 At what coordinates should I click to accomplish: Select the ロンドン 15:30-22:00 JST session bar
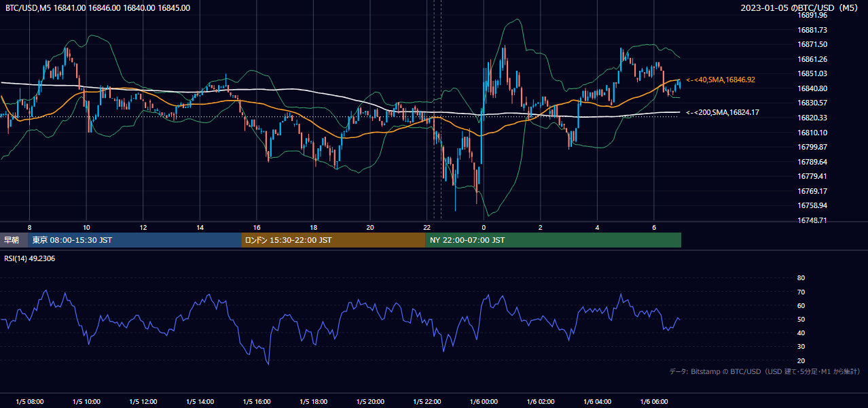(x=333, y=240)
